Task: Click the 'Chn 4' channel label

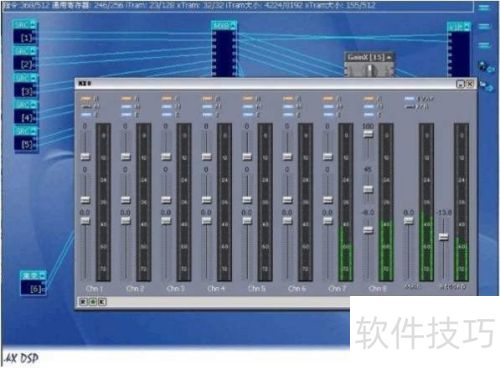Action: click(x=216, y=288)
